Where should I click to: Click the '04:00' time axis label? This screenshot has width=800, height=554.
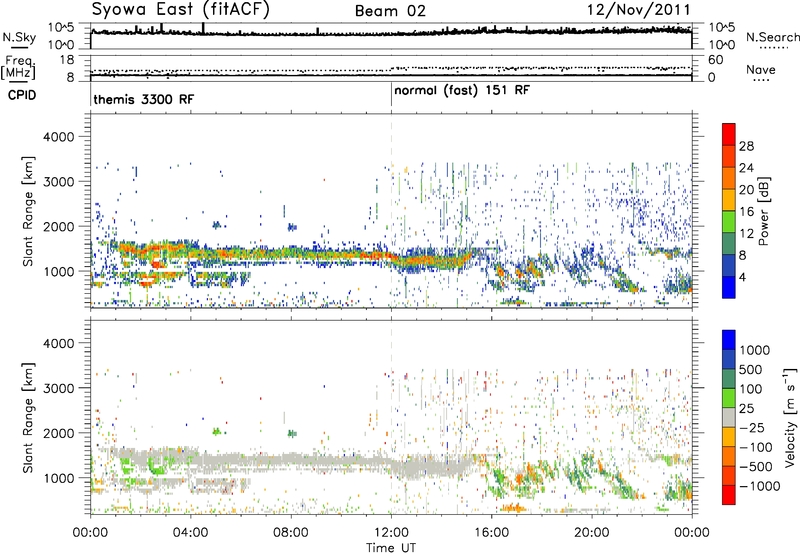point(190,533)
